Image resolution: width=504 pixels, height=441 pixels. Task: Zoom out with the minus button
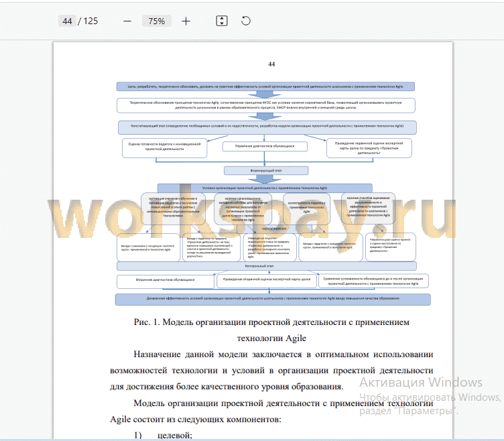point(127,21)
